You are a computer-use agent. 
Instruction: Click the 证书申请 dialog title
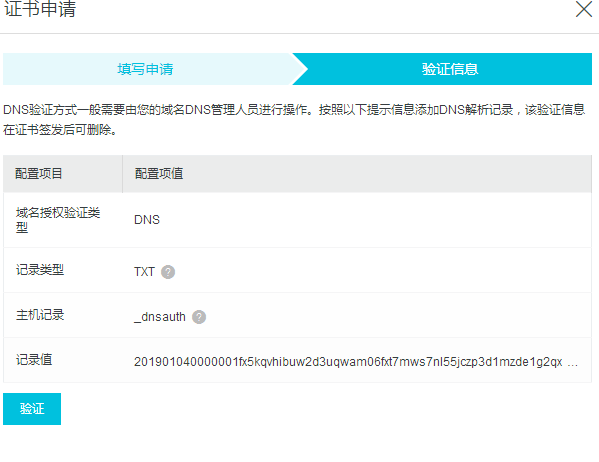[x=40, y=9]
